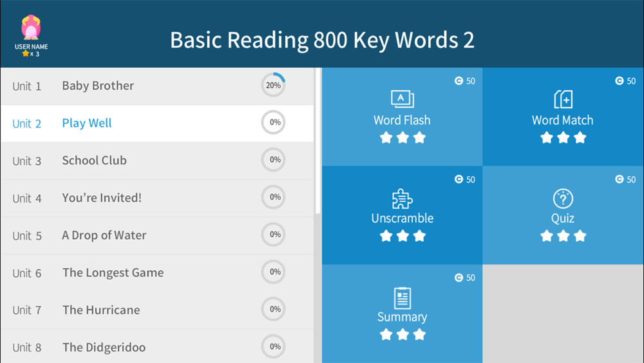Screen dimensions: 644x363
Task: Launch the Unscramble puzzle piece icon
Action: click(x=402, y=199)
